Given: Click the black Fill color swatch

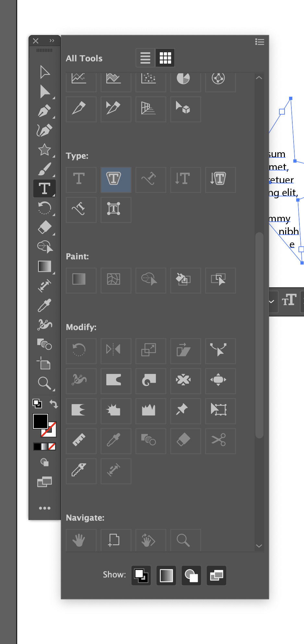Looking at the screenshot, I should click(x=41, y=421).
